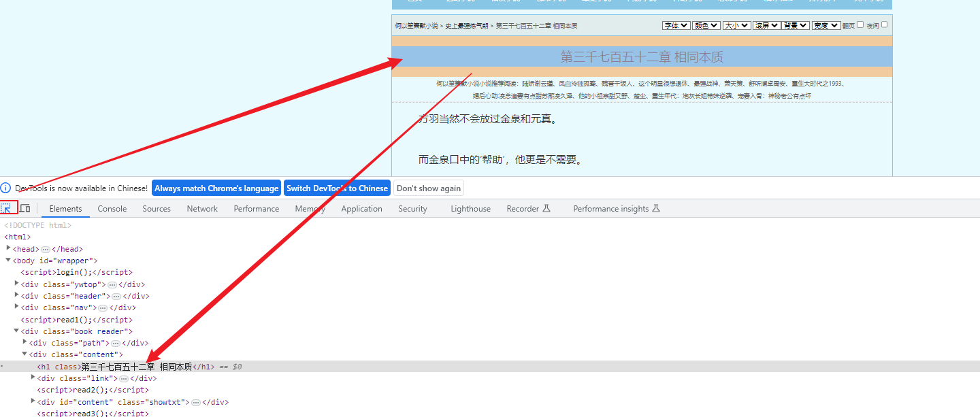Click the Performance insights flask icon
980x417 pixels.
click(655, 208)
